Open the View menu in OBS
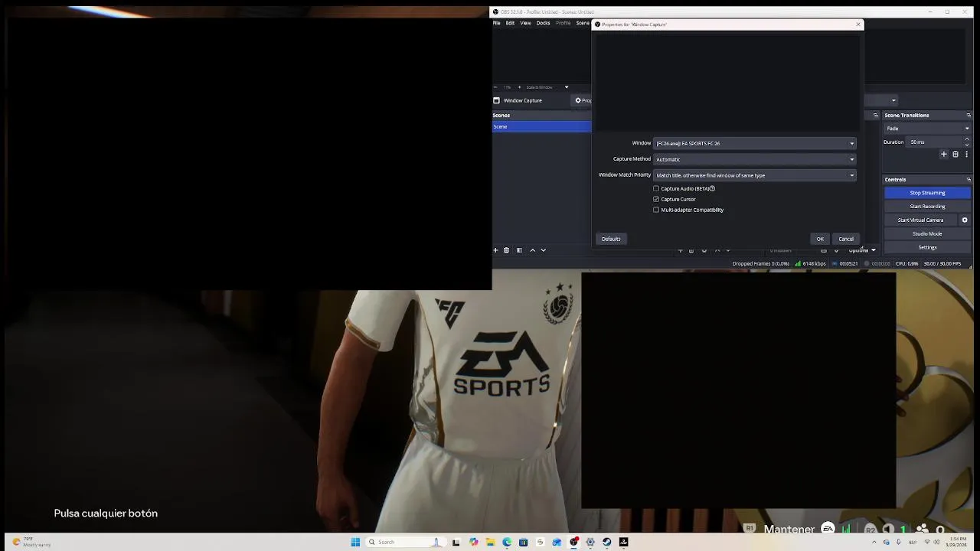Viewport: 980px width, 551px height. 525,23
